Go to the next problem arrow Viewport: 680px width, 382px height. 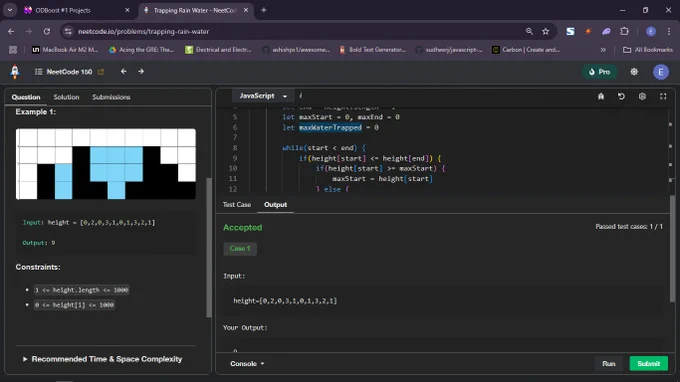click(141, 72)
